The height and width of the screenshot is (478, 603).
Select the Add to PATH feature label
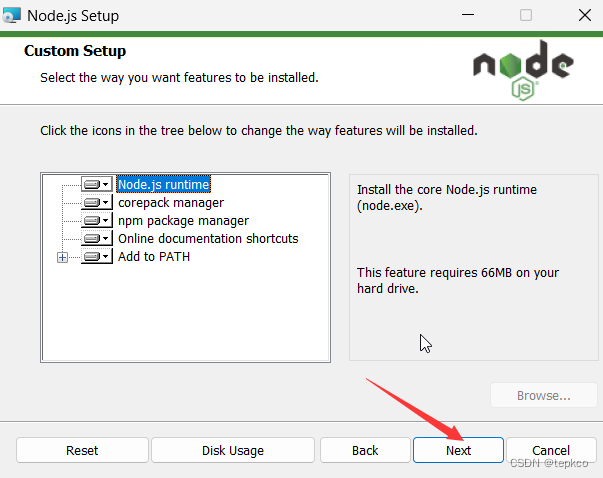coord(154,257)
